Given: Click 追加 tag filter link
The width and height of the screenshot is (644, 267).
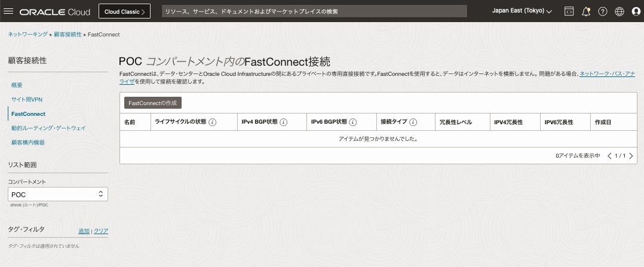Looking at the screenshot, I should [x=84, y=231].
